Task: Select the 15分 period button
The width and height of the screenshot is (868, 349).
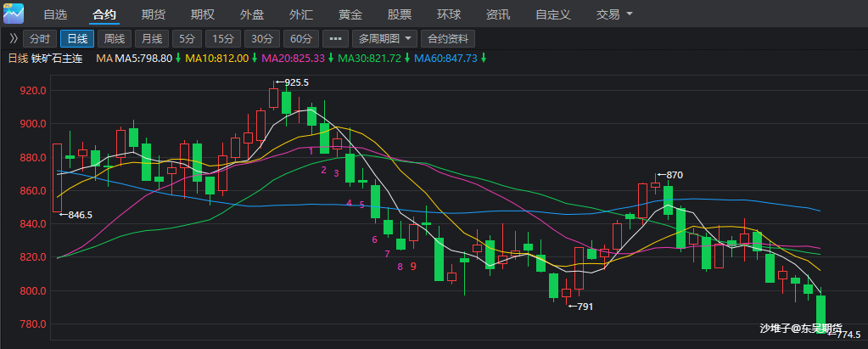Action: point(223,39)
